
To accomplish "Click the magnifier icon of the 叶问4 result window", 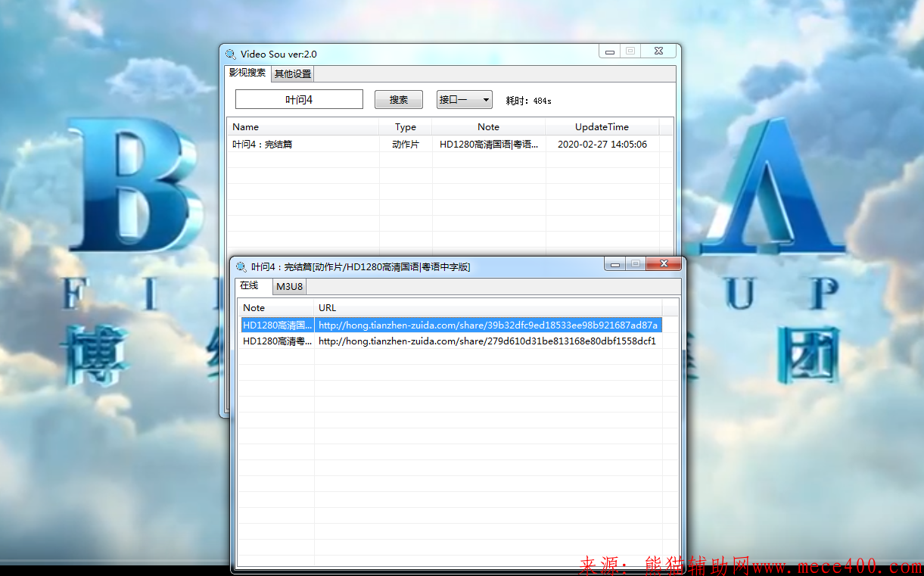I will click(241, 266).
